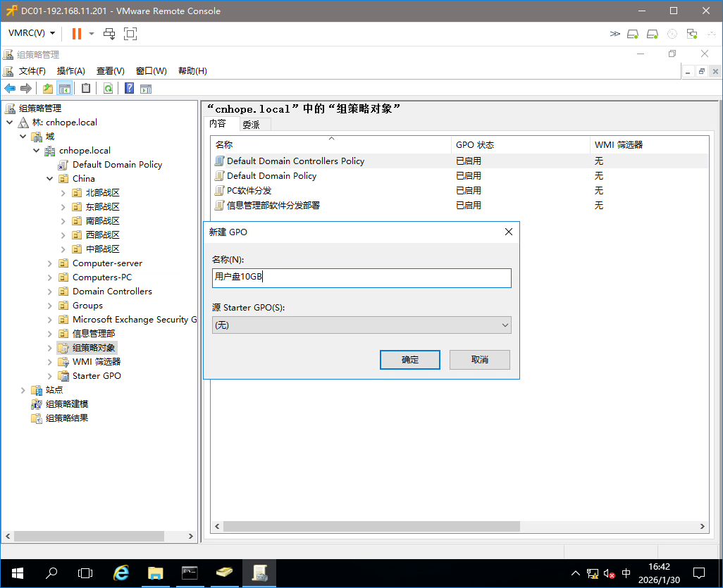Show hidden tray icons chevron
723x588 pixels.
(x=576, y=574)
